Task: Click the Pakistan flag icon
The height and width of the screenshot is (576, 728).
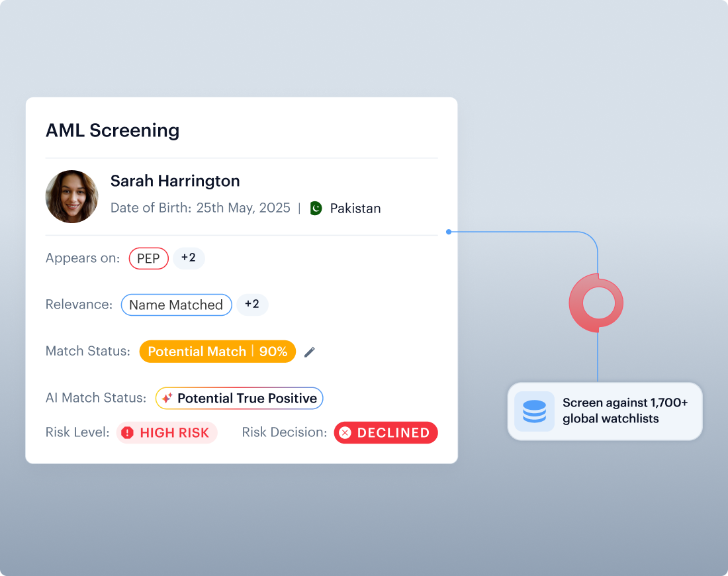Action: pos(316,208)
